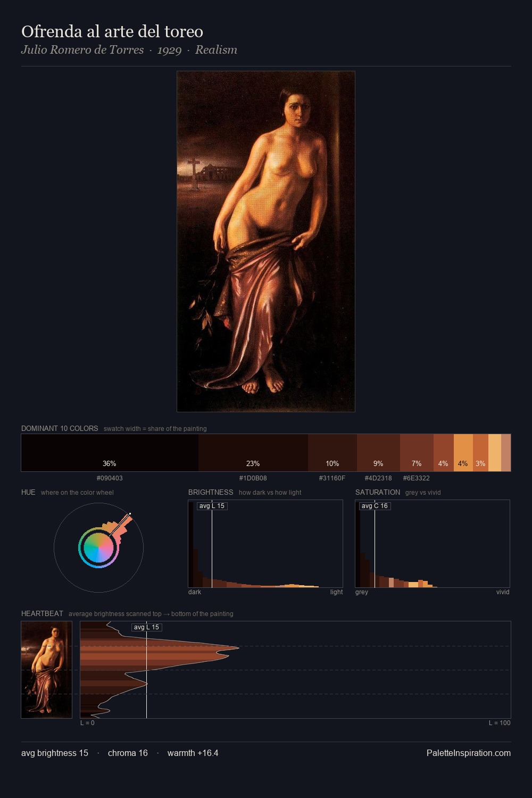Viewport: 532px width, 798px height.
Task: Click the SATURATION section heading
Action: pos(378,492)
